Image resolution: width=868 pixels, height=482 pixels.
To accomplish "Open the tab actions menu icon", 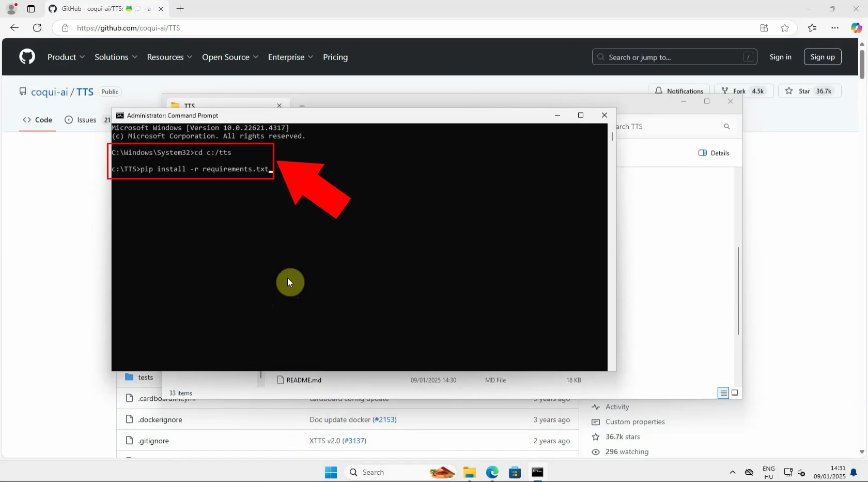I will 31,9.
